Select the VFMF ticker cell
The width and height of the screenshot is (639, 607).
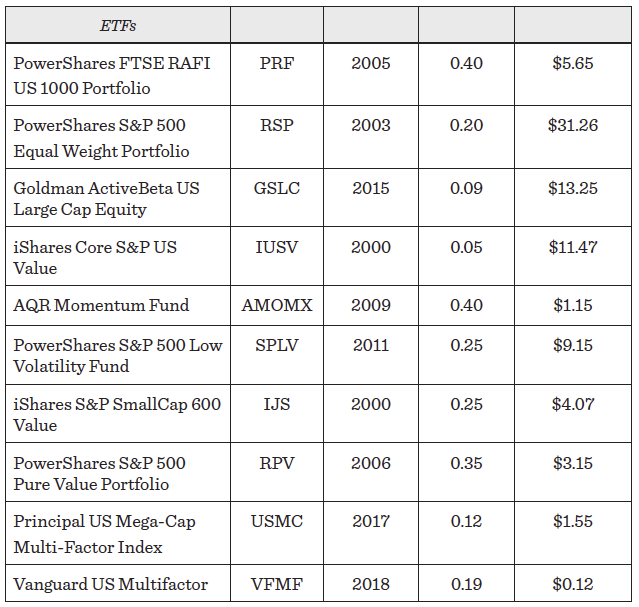click(277, 583)
